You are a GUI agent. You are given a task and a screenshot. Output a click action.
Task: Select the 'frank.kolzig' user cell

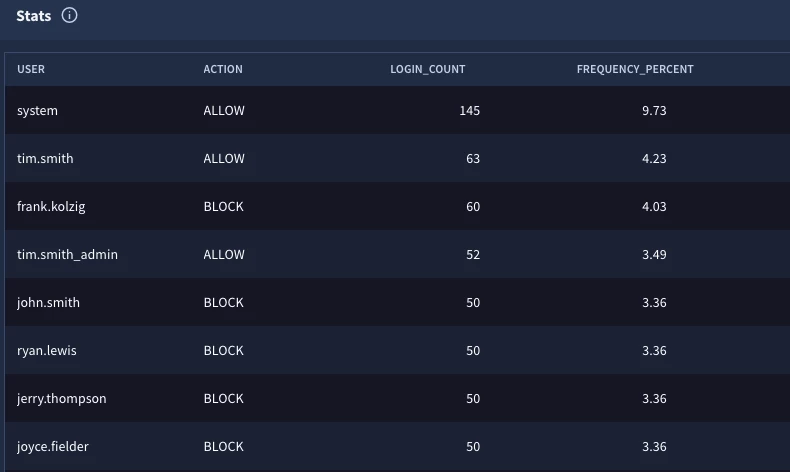[x=51, y=207]
